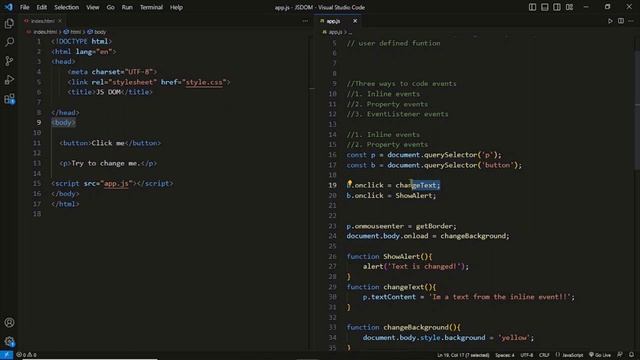Open the Explorer view in activity bar
This screenshot has height=360, width=640.
[x=9, y=23]
